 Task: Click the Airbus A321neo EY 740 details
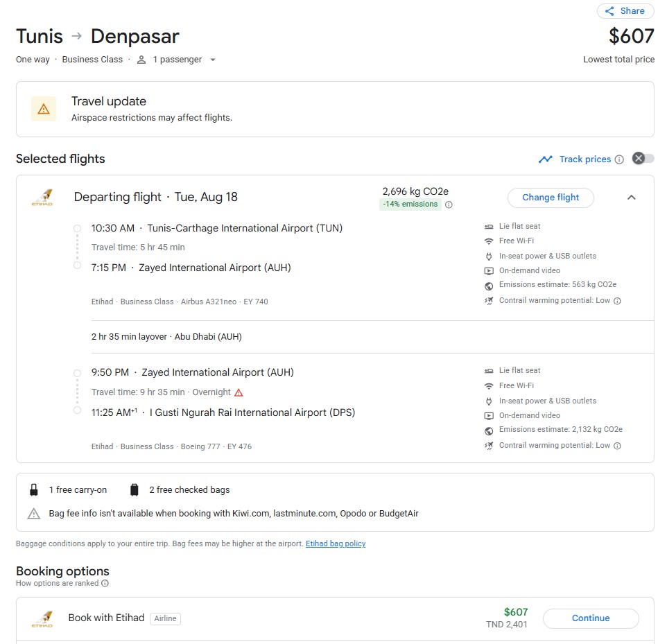[180, 302]
